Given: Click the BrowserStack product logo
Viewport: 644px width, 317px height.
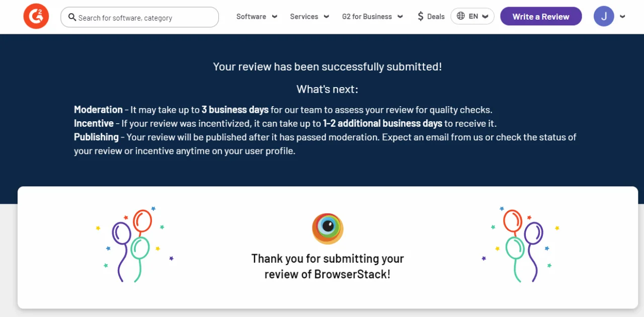Looking at the screenshot, I should [x=328, y=228].
